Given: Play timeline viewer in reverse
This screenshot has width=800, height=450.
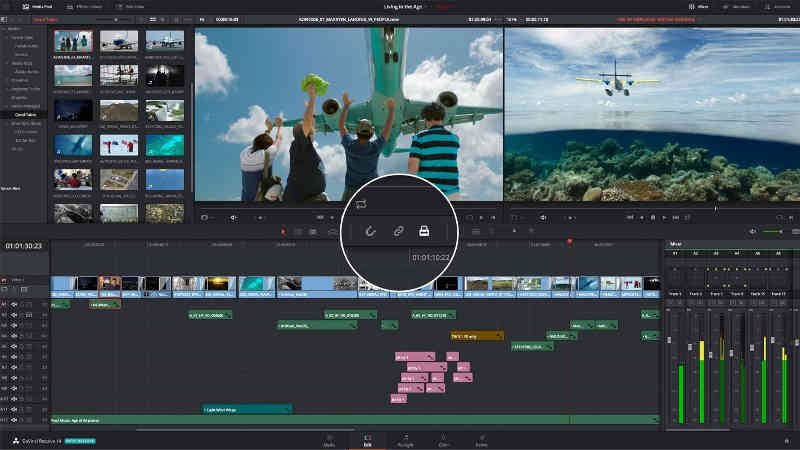Looking at the screenshot, I should pyautogui.click(x=642, y=217).
